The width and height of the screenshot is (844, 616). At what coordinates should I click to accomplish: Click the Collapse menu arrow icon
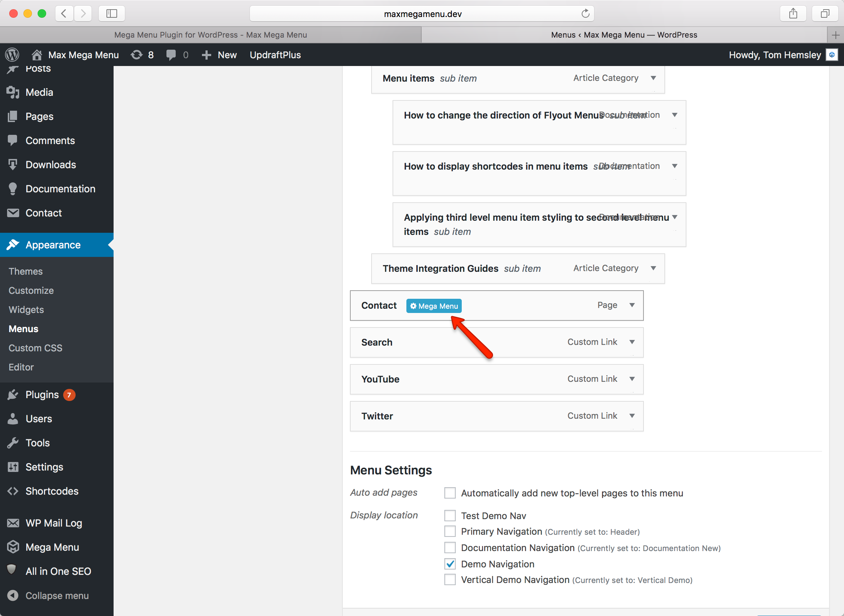(x=13, y=595)
